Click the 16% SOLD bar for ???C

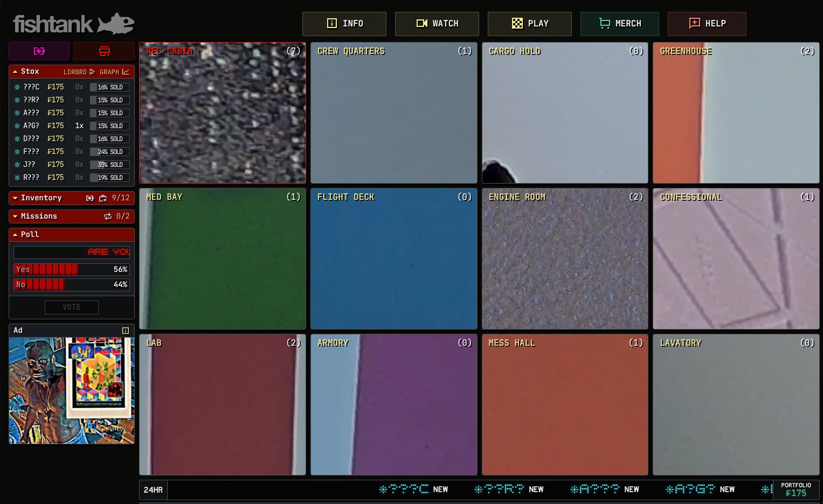110,87
